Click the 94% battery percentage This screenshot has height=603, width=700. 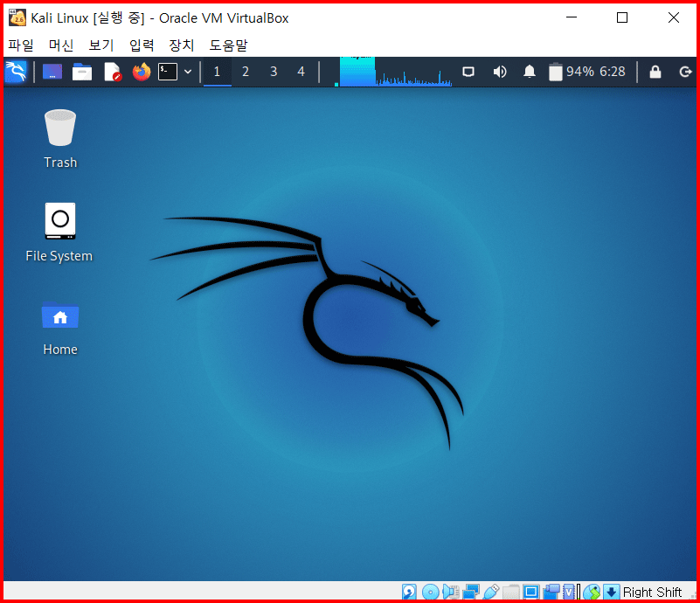(x=580, y=72)
